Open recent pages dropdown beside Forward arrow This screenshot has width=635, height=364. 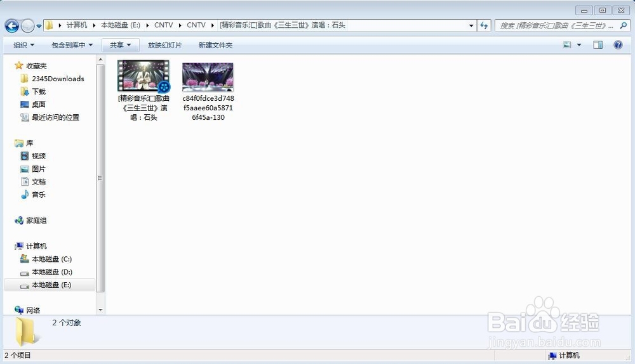39,26
